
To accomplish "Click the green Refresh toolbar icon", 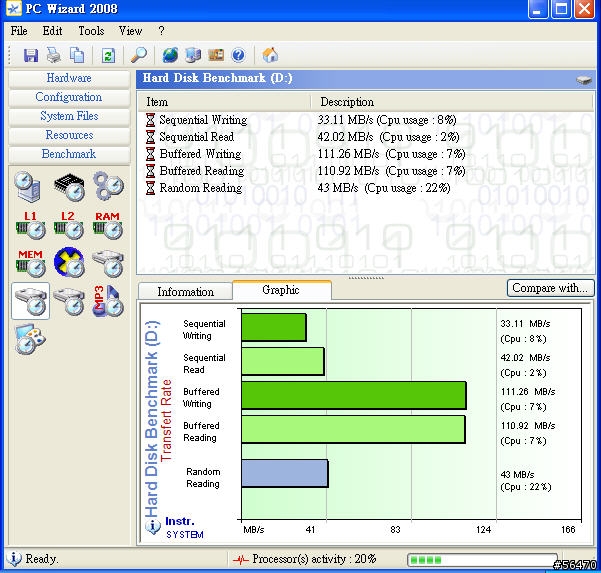I will point(108,56).
